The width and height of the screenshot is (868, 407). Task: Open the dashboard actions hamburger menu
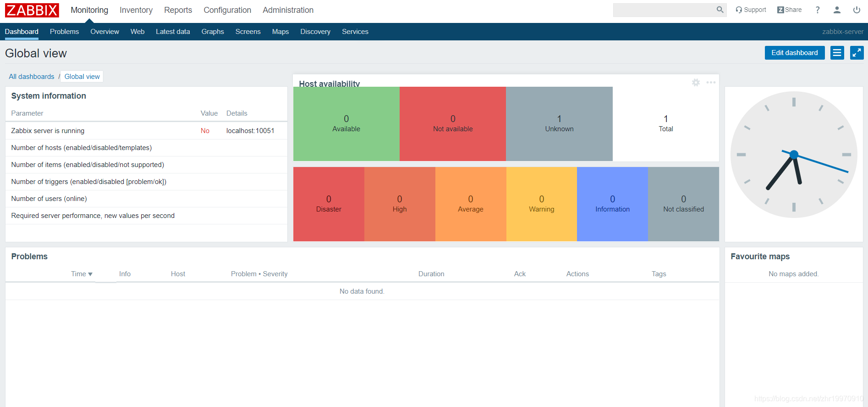[837, 53]
